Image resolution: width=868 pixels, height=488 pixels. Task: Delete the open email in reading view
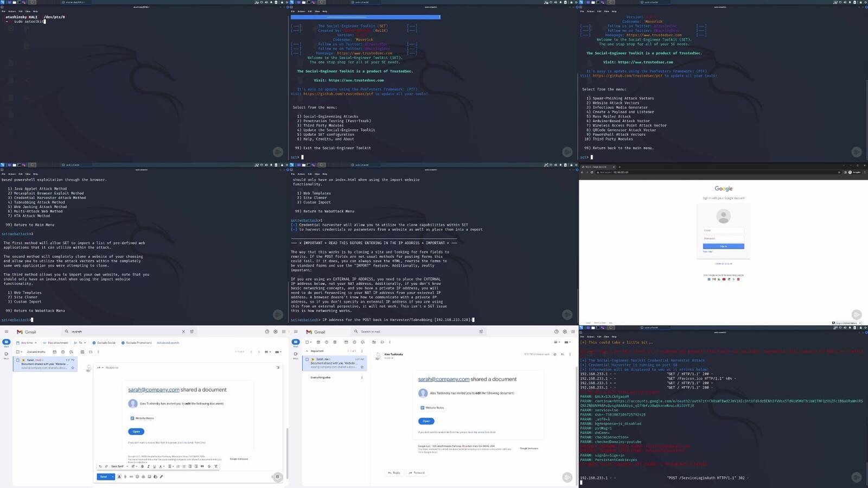[335, 342]
